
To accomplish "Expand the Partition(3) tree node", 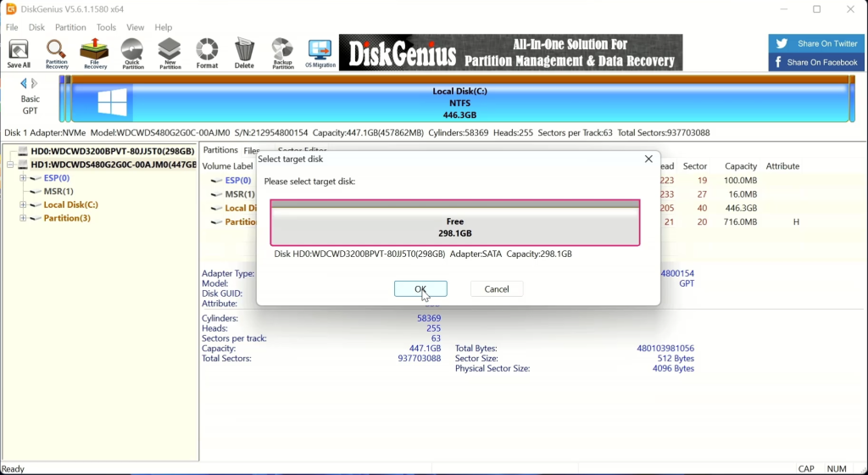I will [24, 219].
